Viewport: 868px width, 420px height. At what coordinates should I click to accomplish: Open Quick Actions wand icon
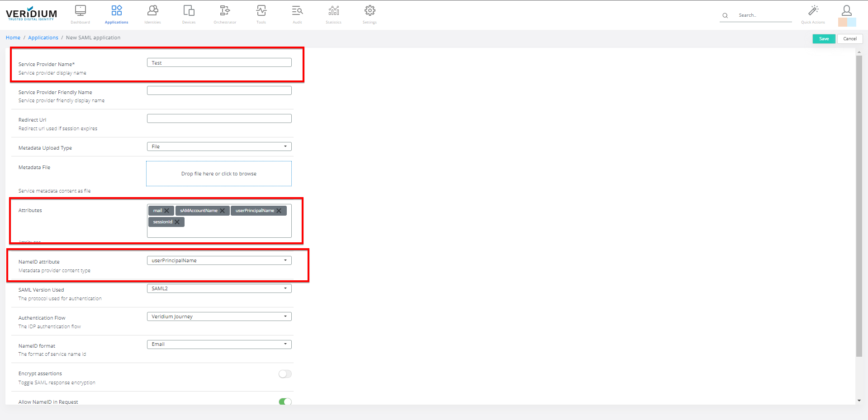click(813, 11)
